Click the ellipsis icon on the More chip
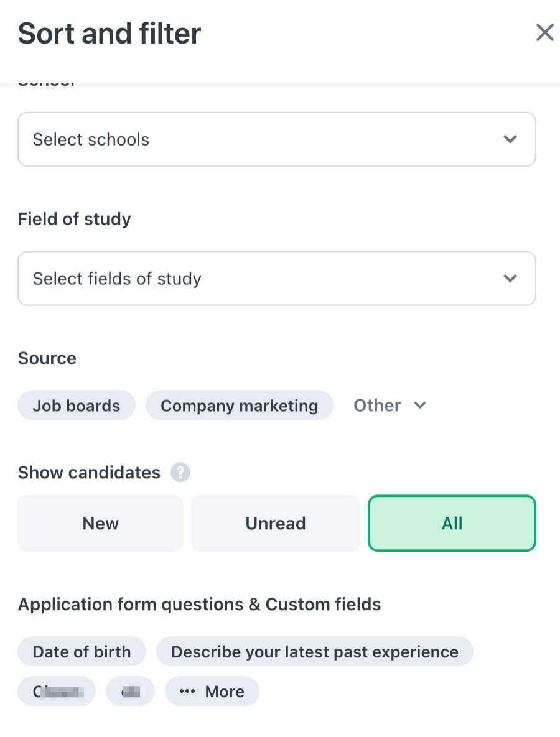The width and height of the screenshot is (560, 737). (x=187, y=692)
